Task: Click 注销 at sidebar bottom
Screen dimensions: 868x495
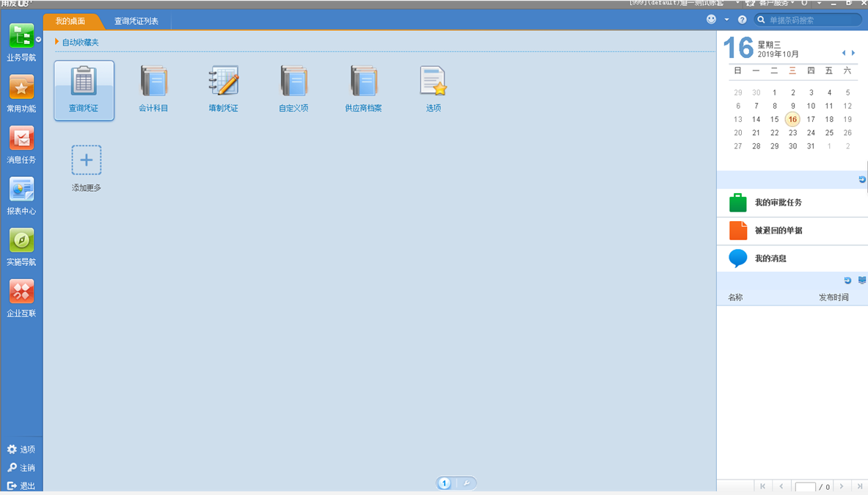Action: (x=21, y=468)
